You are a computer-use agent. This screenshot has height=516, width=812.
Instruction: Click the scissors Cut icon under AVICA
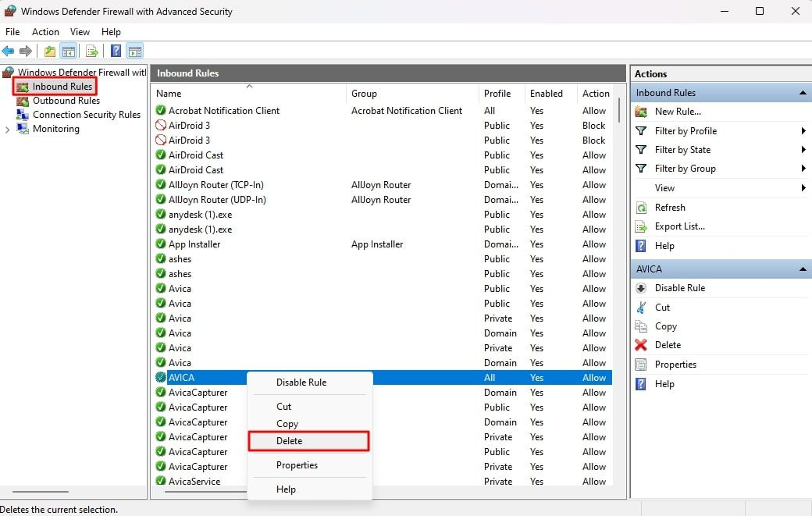(641, 308)
